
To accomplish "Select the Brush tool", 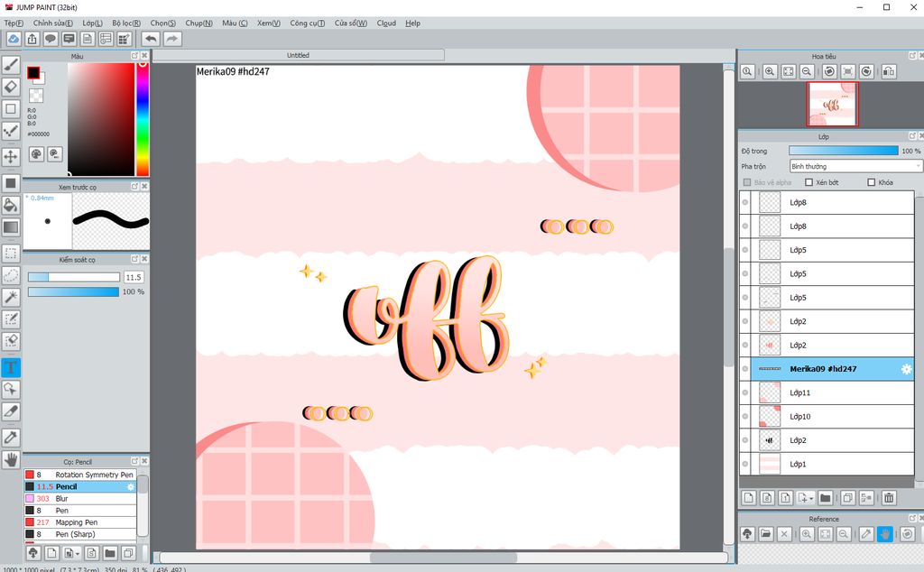I will click(x=11, y=65).
